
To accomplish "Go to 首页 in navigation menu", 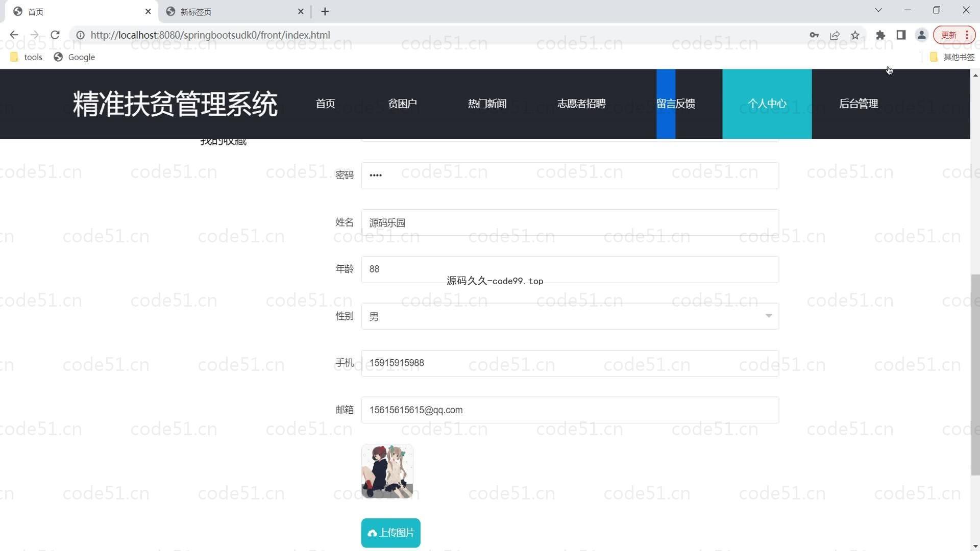I will 325,104.
